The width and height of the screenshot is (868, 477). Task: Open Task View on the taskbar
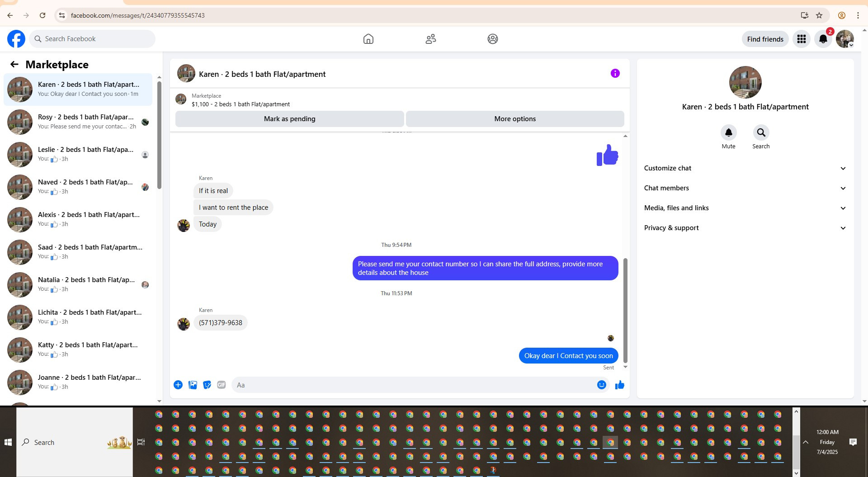[141, 442]
